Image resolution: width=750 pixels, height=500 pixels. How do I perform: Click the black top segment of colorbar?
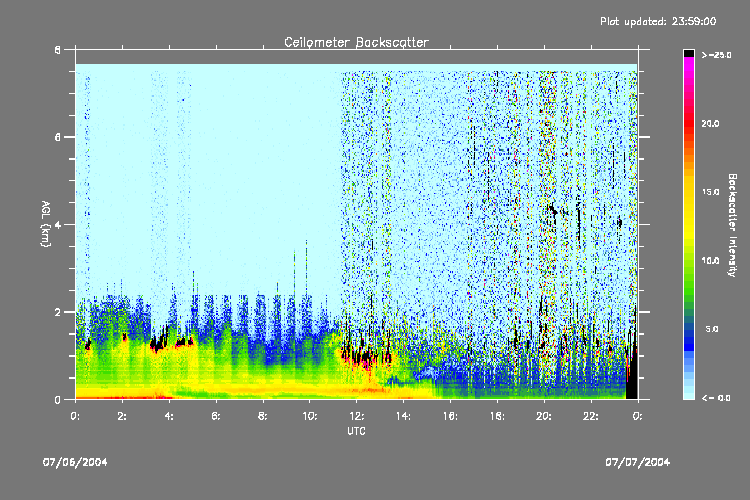[x=689, y=53]
